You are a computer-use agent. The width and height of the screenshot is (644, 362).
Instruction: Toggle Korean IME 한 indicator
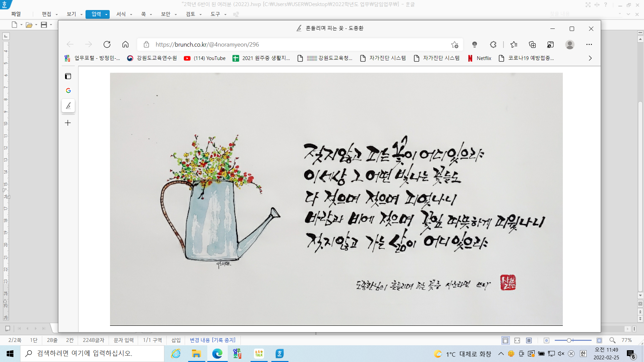[x=583, y=354]
